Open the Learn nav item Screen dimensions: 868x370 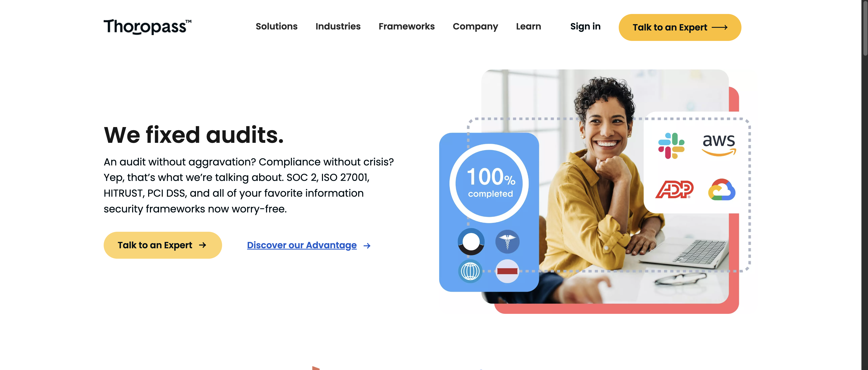[x=528, y=26]
